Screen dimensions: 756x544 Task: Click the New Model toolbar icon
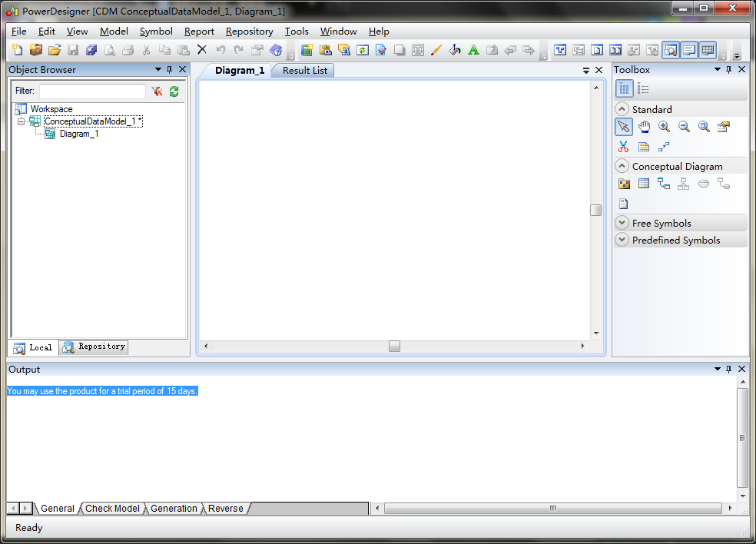(x=18, y=50)
